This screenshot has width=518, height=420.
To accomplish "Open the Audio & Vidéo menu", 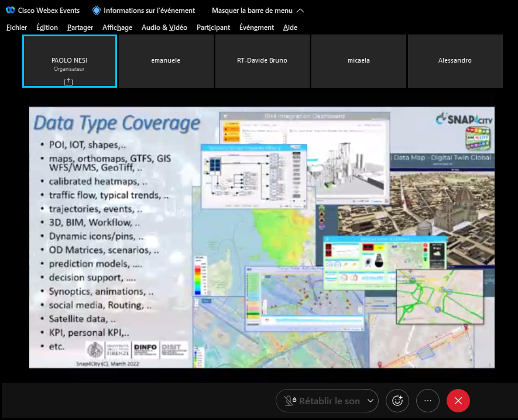I will coord(164,27).
